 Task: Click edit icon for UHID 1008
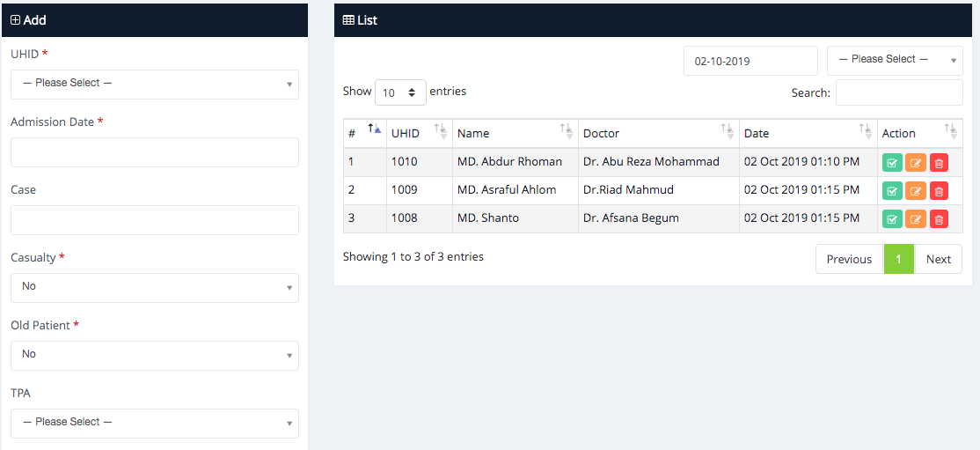coord(916,219)
